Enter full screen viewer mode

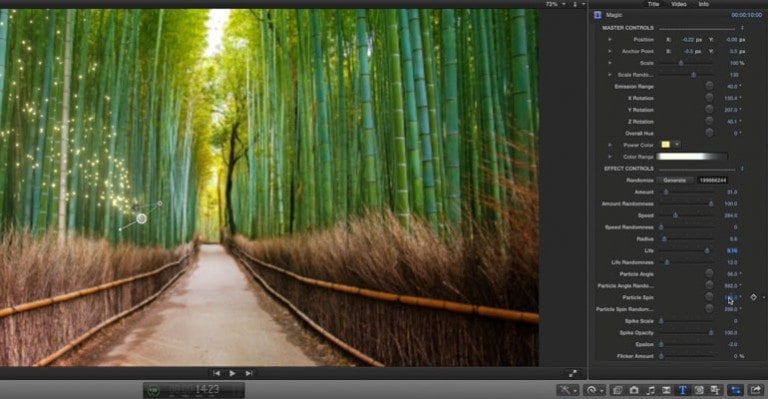coord(573,374)
